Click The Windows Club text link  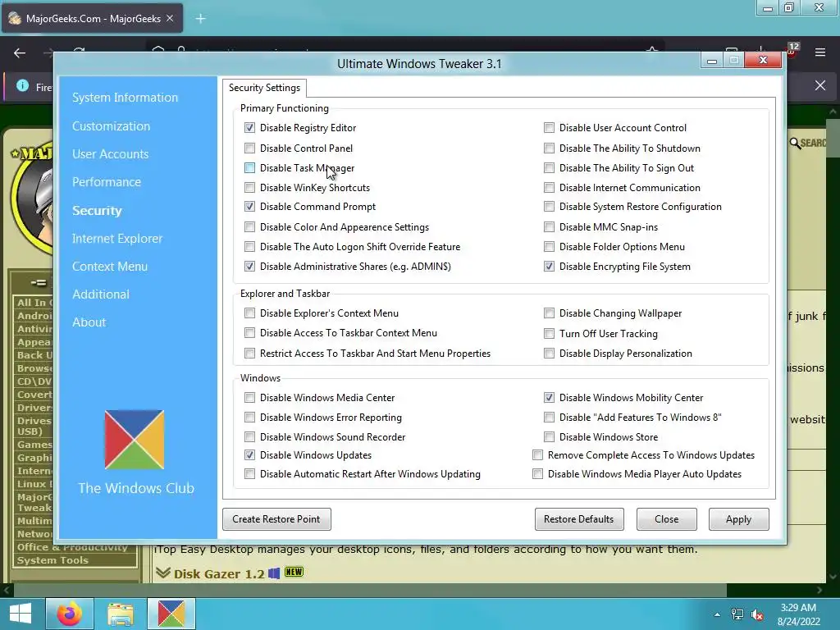coord(136,488)
